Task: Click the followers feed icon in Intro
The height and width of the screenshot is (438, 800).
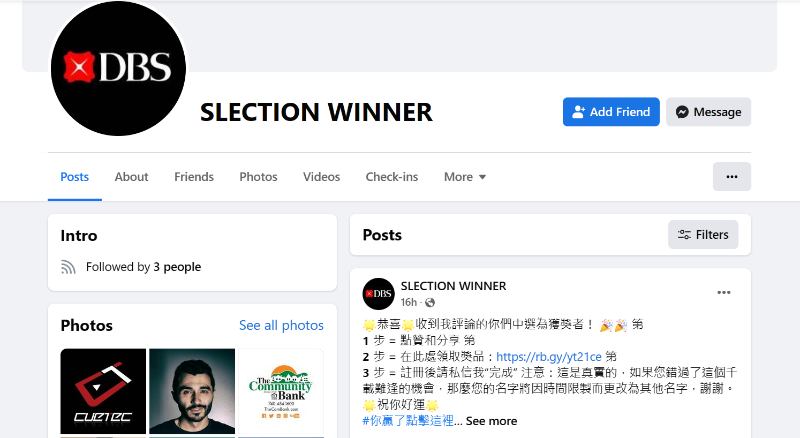Action: click(x=68, y=267)
